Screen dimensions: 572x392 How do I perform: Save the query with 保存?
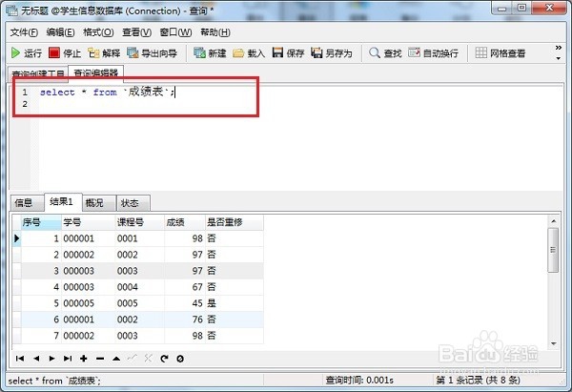tap(288, 53)
